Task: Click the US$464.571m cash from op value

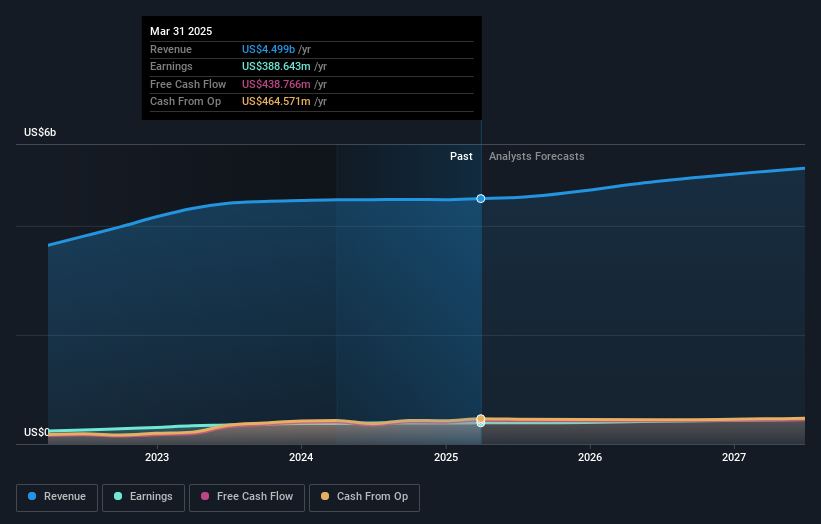Action: click(x=276, y=102)
